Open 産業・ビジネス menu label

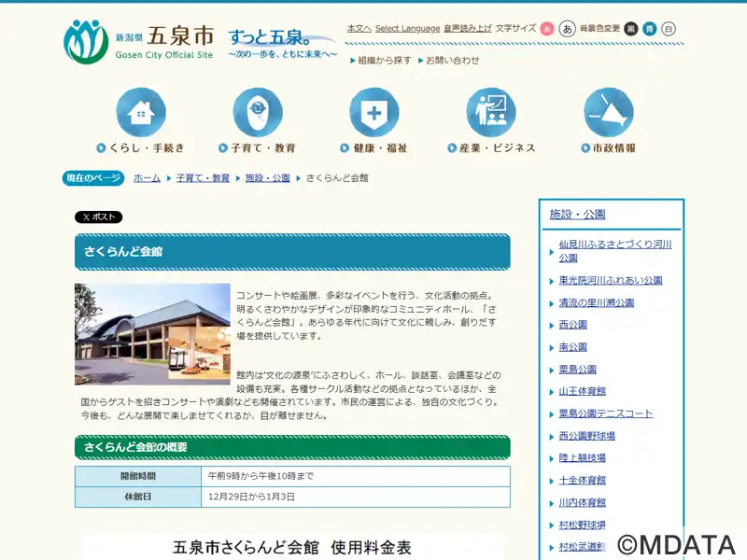click(x=491, y=148)
